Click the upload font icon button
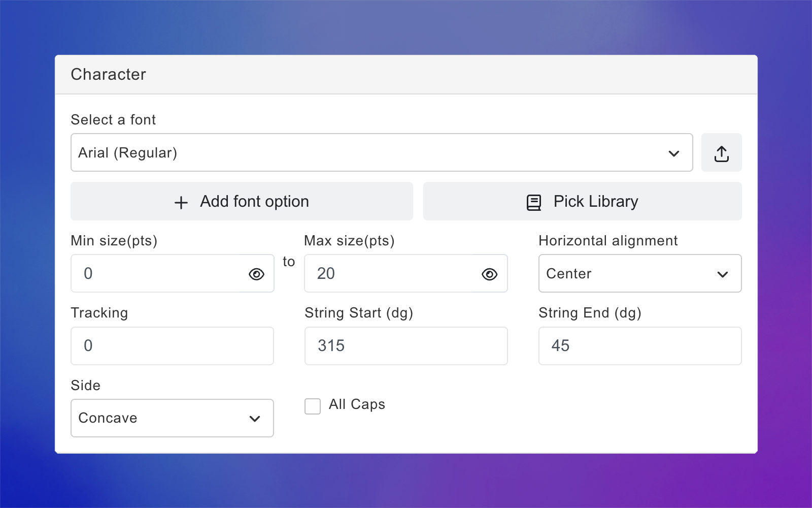The width and height of the screenshot is (812, 508). 721,153
